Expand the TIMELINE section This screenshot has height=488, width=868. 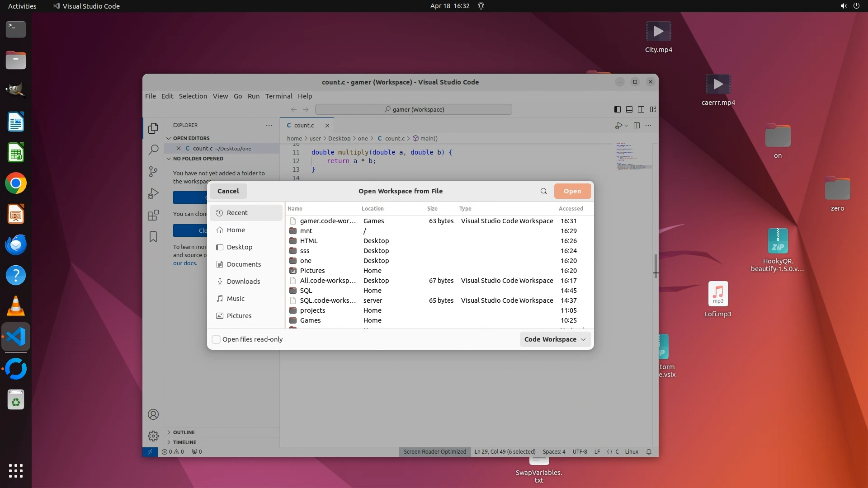coord(184,442)
